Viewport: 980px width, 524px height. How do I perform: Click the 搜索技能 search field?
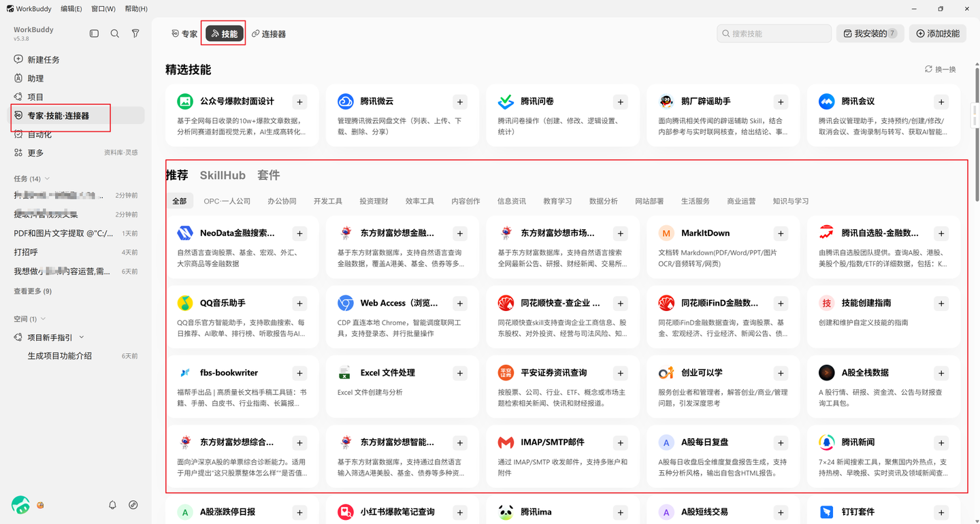coord(774,33)
